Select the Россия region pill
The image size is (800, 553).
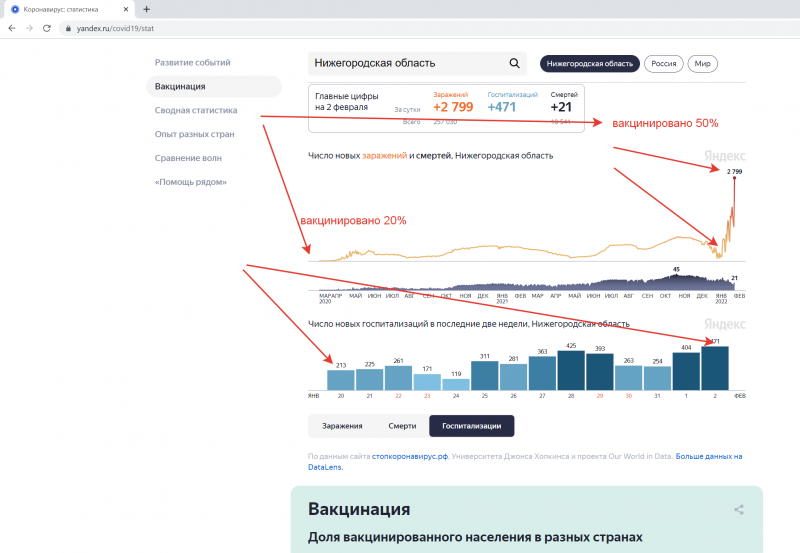[663, 63]
